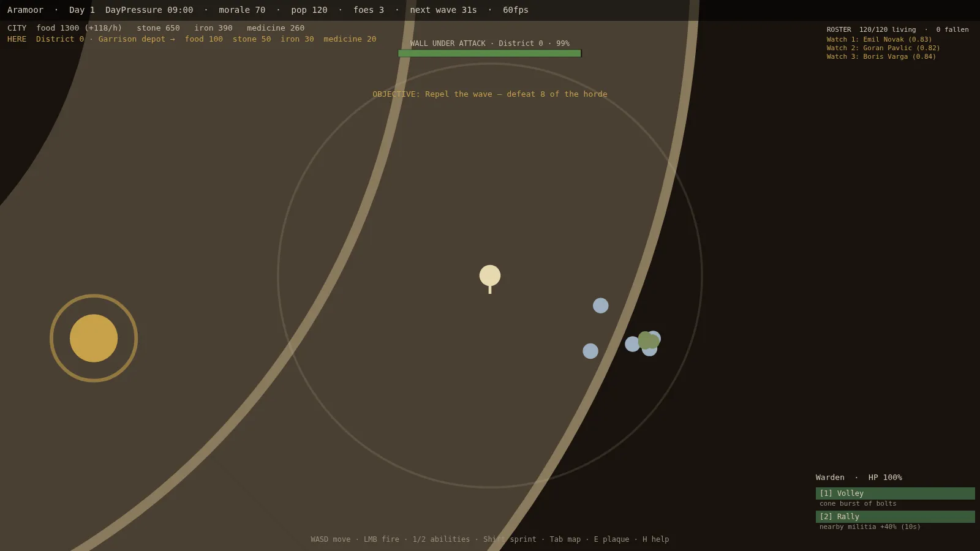
Task: Click the depot stone 50 value
Action: coord(252,39)
